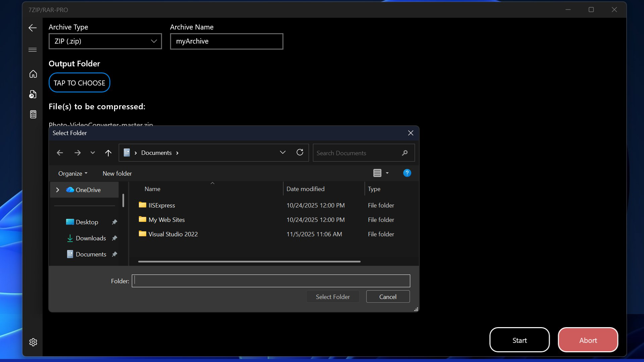Open the address bar history dropdown
The image size is (644, 362).
283,152
